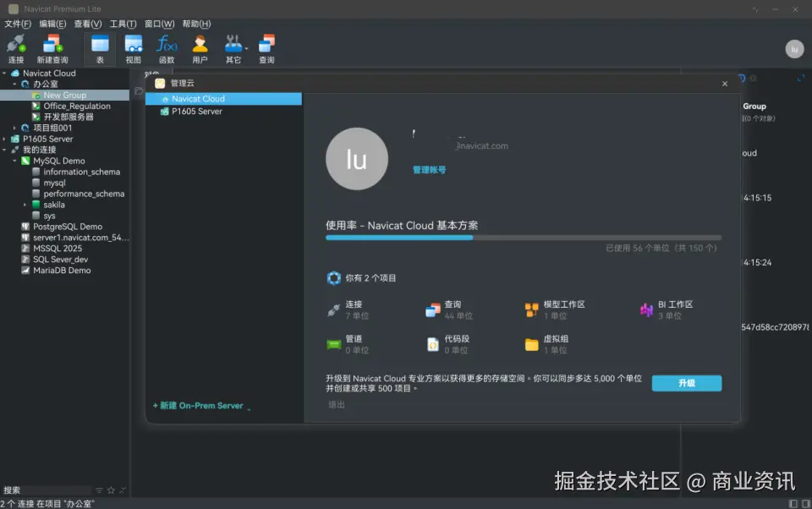
Task: Open the Help menu
Action: [197, 24]
